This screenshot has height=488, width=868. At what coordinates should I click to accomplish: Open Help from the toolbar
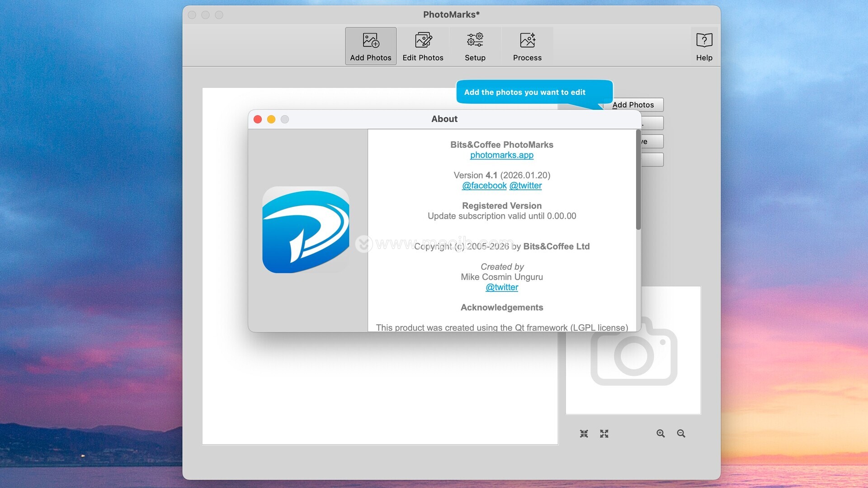(704, 46)
